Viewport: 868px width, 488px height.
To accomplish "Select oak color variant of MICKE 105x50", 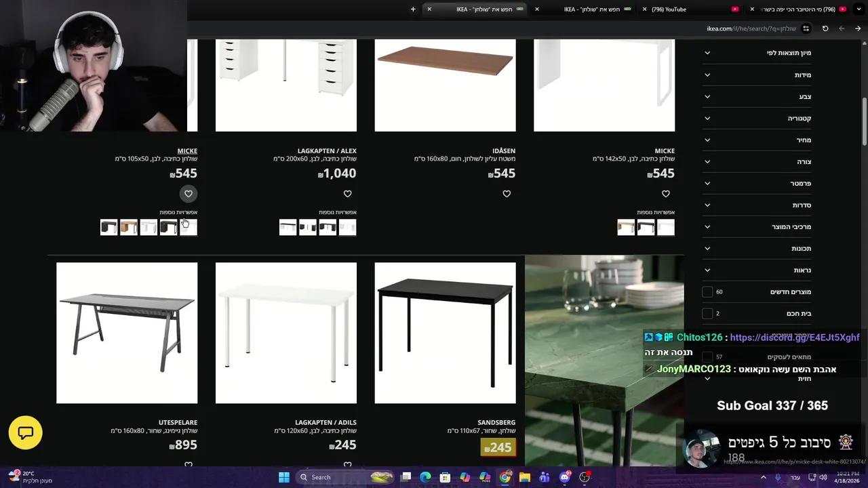I will 129,227.
